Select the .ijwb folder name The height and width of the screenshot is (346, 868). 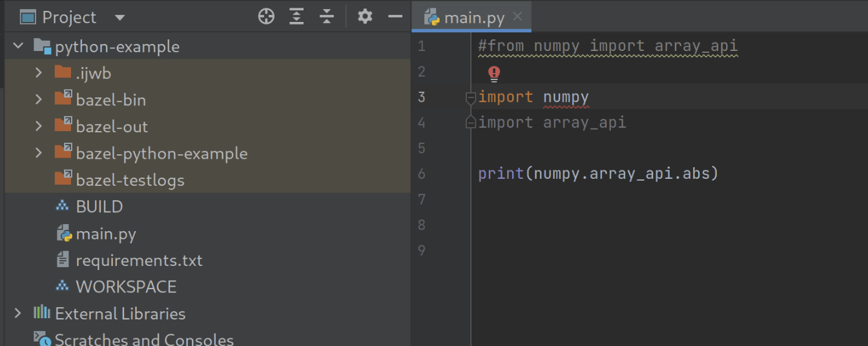[94, 74]
